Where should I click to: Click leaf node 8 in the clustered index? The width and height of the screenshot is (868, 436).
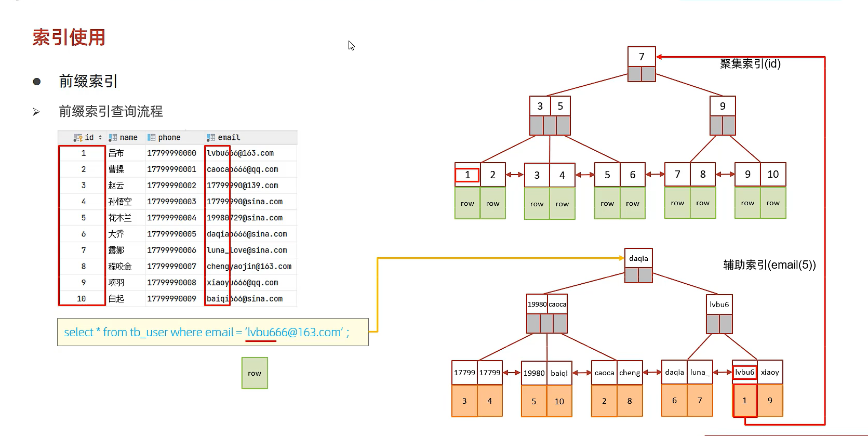coord(702,175)
